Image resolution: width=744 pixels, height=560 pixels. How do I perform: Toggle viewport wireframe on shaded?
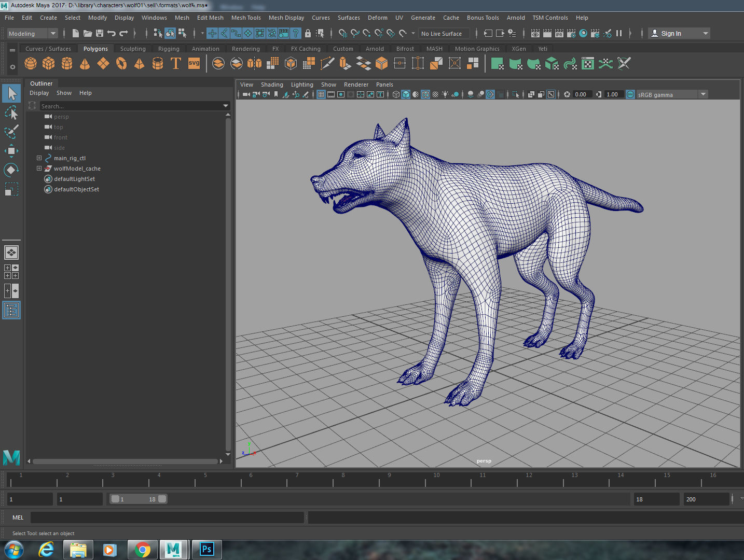tap(425, 94)
